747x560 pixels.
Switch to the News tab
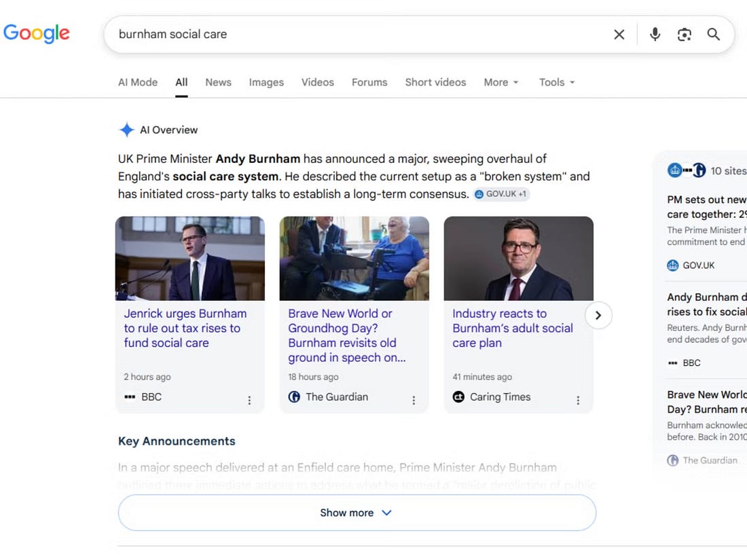tap(218, 82)
